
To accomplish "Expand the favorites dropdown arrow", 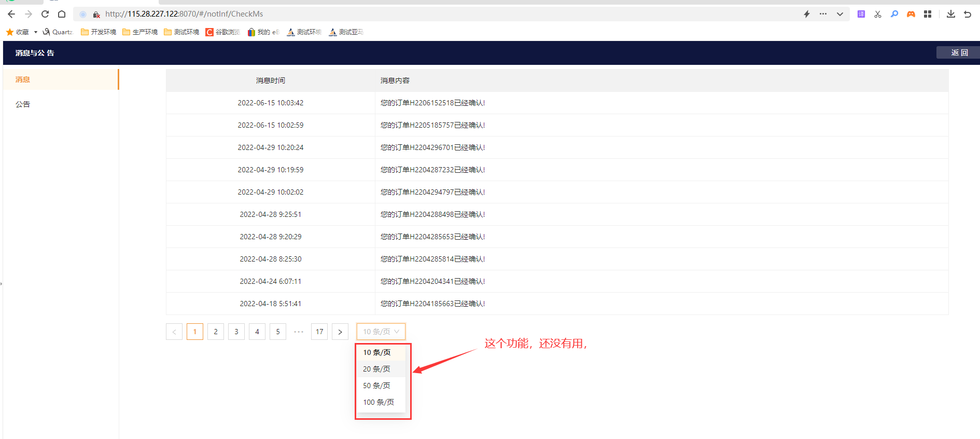I will 36,32.
